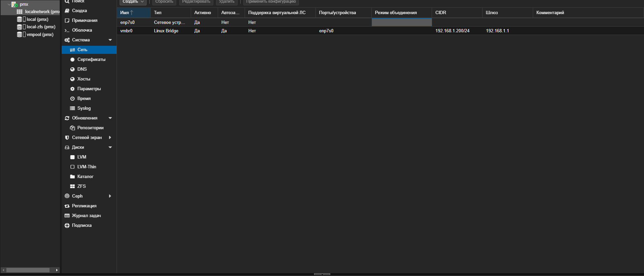Select the vmbr0 Linux Bridge row
Viewport: 644px width, 276px height.
(380, 31)
